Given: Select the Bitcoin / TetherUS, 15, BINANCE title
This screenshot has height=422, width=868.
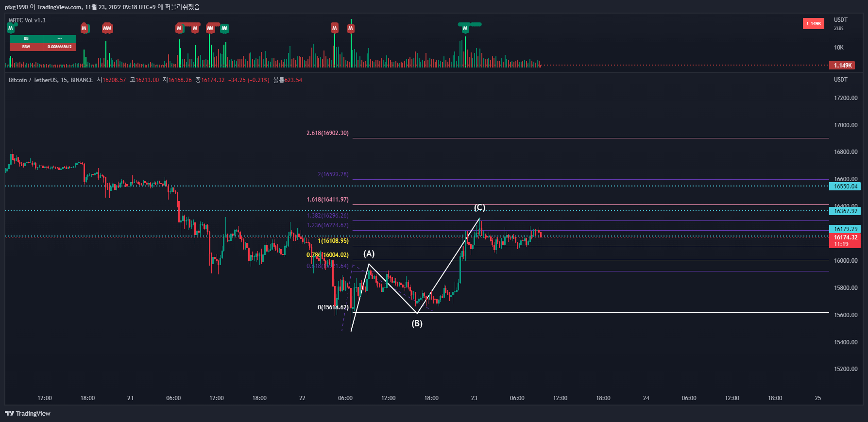Looking at the screenshot, I should [51, 80].
